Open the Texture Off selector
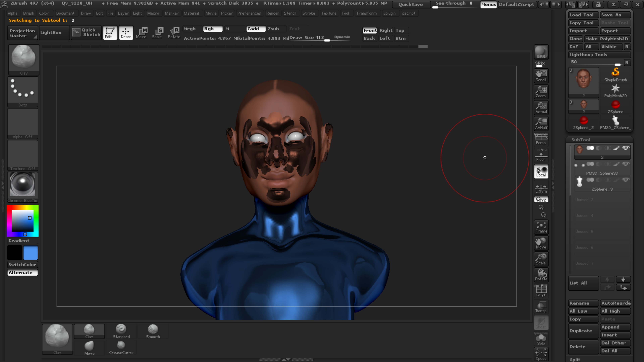This screenshot has width=644, height=362. coord(23,155)
